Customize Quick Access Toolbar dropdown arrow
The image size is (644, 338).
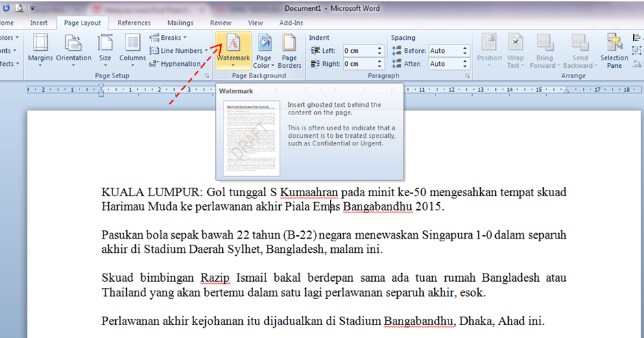pos(32,8)
